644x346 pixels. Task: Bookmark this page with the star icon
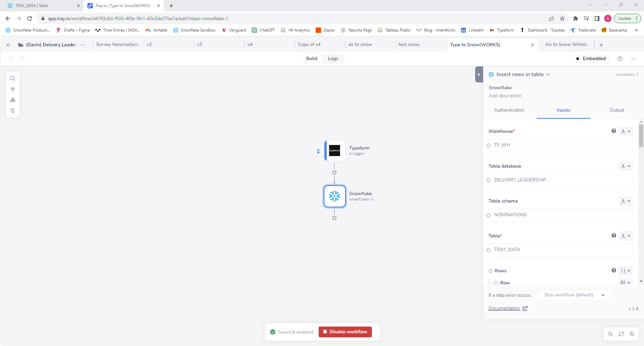pyautogui.click(x=562, y=18)
